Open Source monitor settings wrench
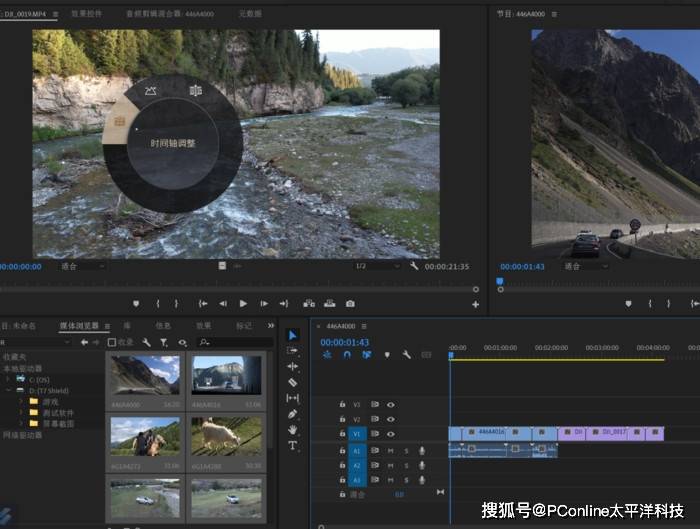The width and height of the screenshot is (700, 529). [414, 266]
